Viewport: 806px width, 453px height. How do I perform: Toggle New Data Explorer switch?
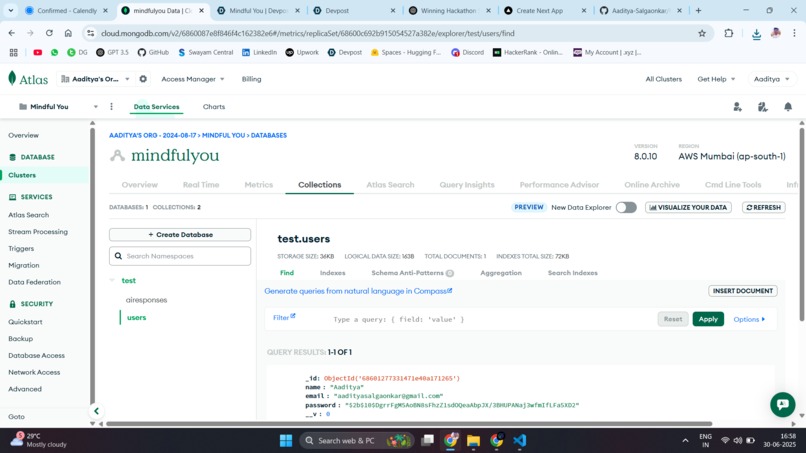[626, 207]
